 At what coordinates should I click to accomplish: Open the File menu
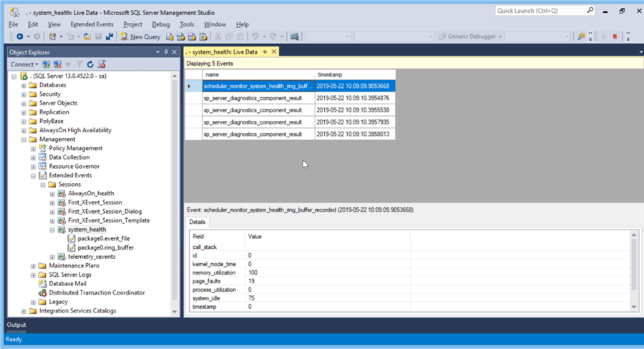pos(13,24)
